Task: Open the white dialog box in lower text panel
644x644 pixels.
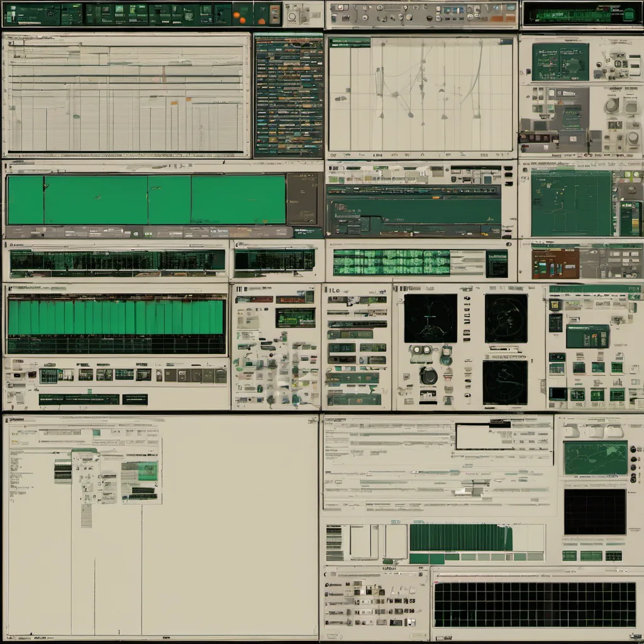Action: click(482, 436)
